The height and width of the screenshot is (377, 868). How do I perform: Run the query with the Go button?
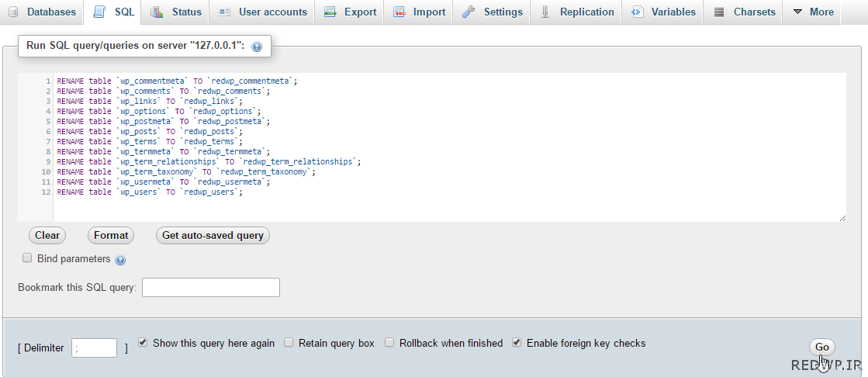tap(822, 347)
